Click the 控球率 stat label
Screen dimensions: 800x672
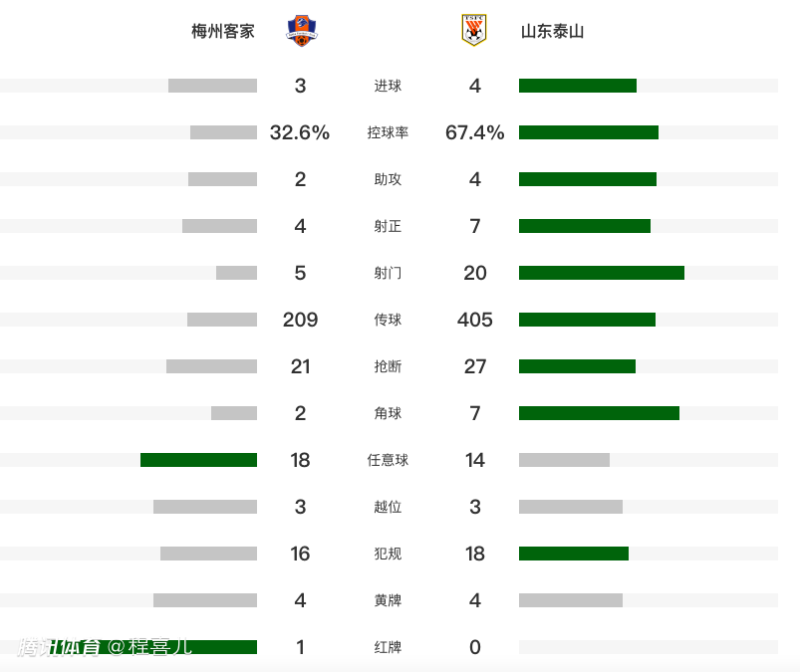coord(388,132)
